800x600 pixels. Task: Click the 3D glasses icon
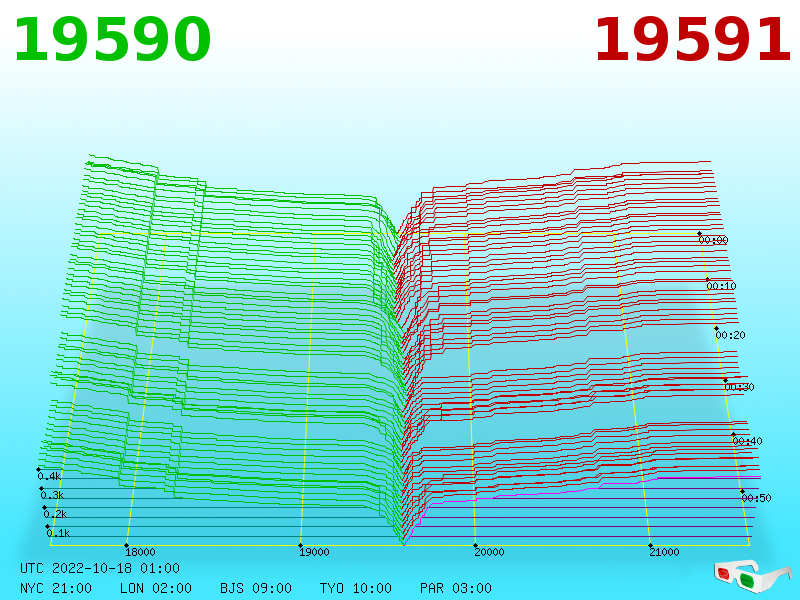coord(752,577)
